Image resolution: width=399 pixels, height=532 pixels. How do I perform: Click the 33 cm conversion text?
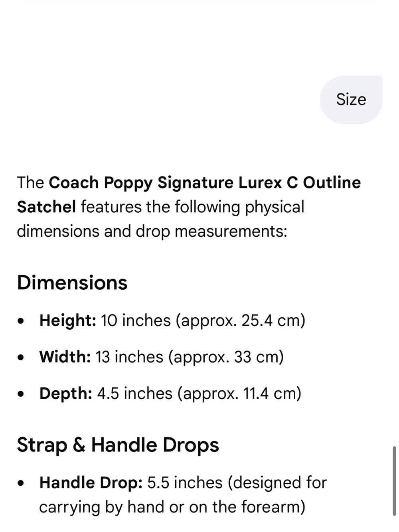click(x=255, y=357)
